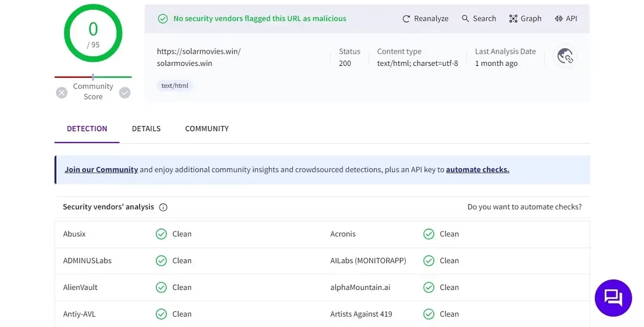This screenshot has width=644, height=327.
Task: Click the green check beside No security vendors flagged
Action: point(163,19)
